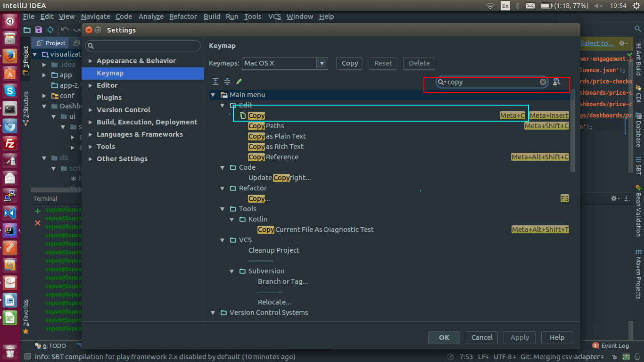Screen dimensions: 644x362
Task: Expand Other Settings category
Action: coord(91,159)
